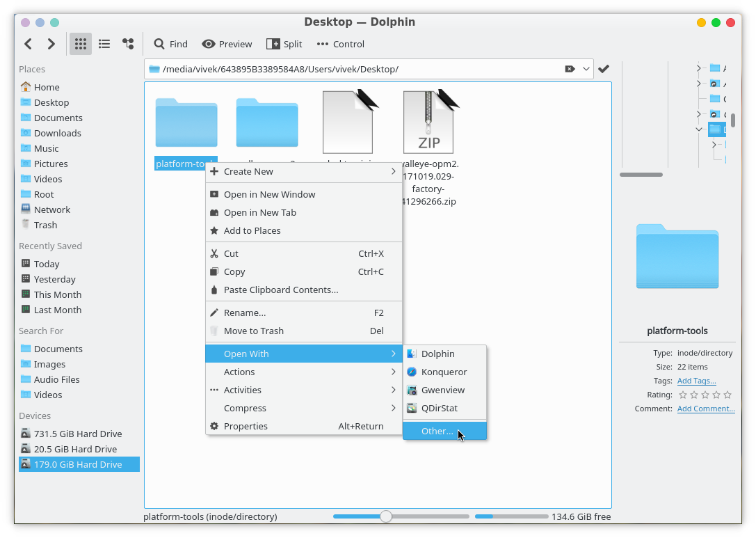The width and height of the screenshot is (756, 538).
Task: Open Properties from context menu
Action: pyautogui.click(x=304, y=426)
